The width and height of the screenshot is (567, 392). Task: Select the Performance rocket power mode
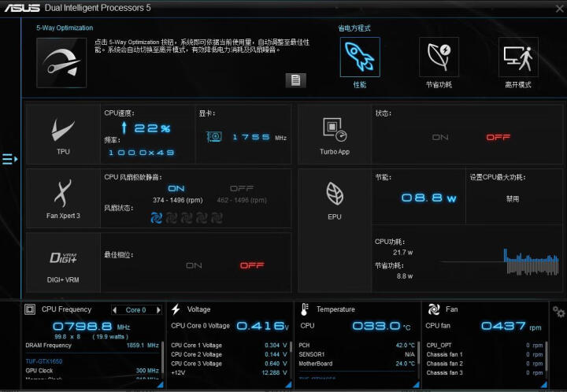[360, 57]
